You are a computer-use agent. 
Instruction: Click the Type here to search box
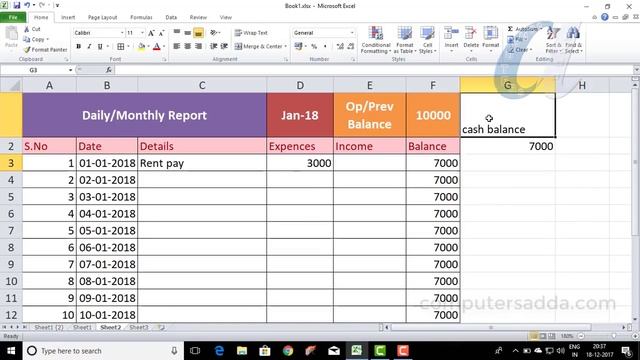[x=103, y=351]
